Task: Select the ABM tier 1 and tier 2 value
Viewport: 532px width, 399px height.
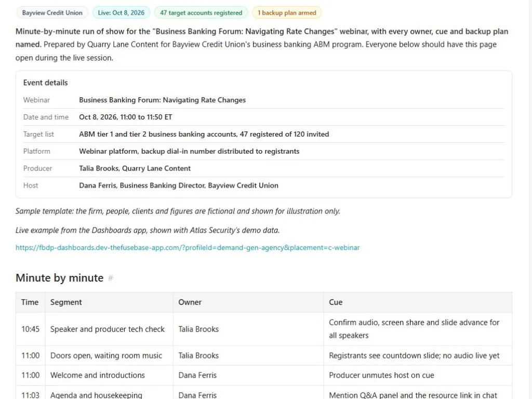Action: [x=204, y=135]
